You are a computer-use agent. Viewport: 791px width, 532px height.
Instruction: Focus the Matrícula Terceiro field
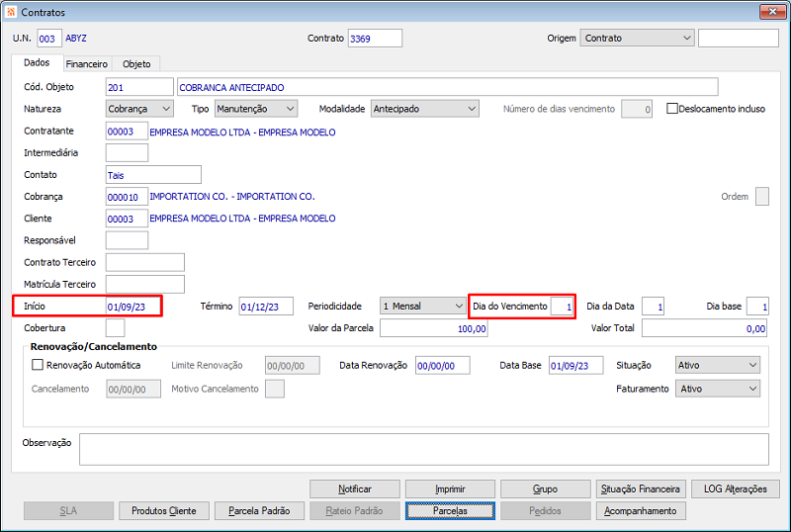click(144, 284)
